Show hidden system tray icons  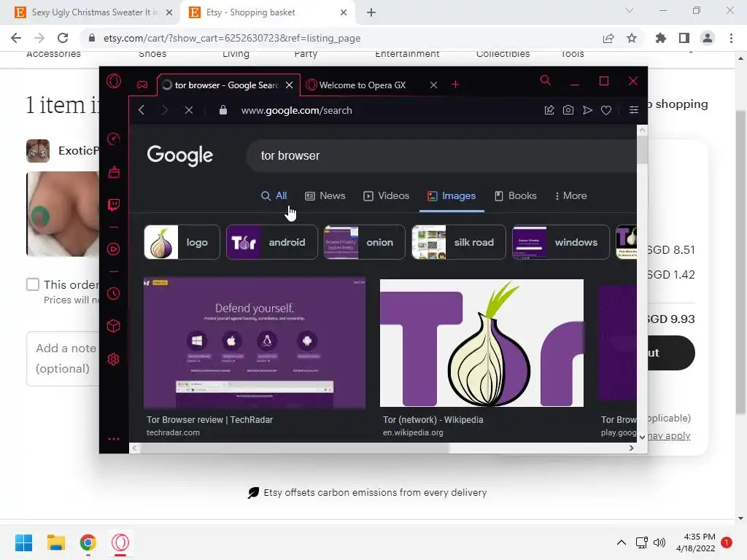[x=622, y=542]
